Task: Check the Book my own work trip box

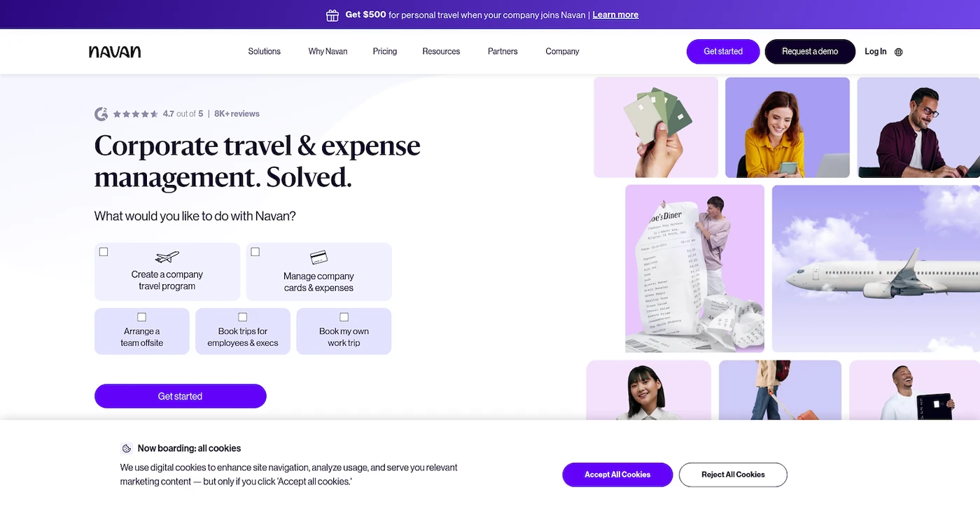Action: [344, 317]
